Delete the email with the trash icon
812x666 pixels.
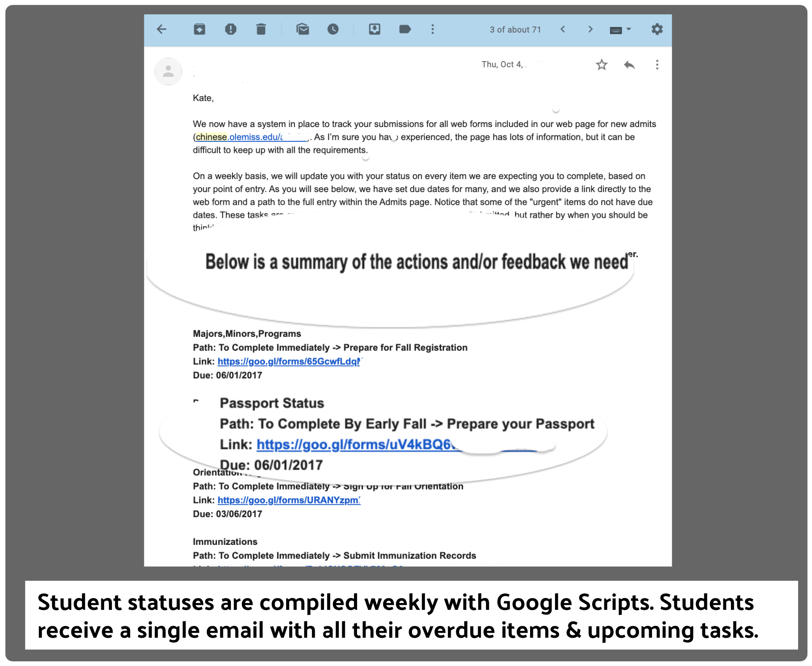tap(261, 30)
